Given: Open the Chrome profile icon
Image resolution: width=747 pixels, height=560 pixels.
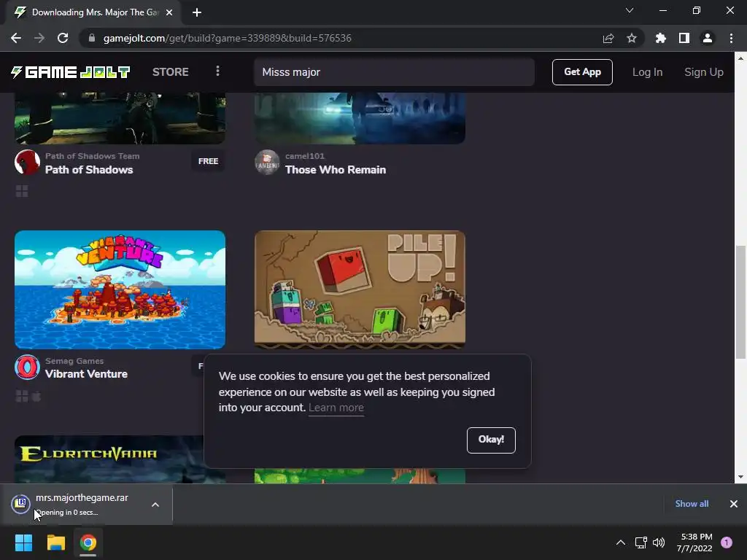Looking at the screenshot, I should (708, 38).
